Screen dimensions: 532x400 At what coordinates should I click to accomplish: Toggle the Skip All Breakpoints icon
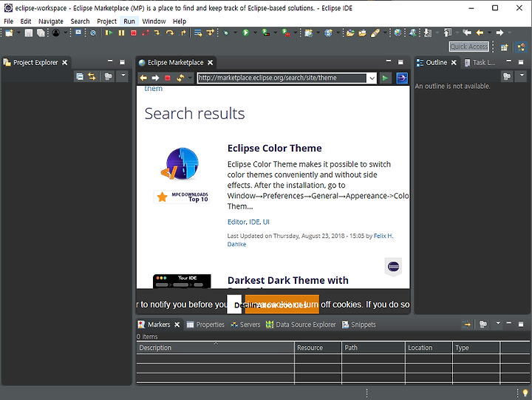click(x=93, y=33)
